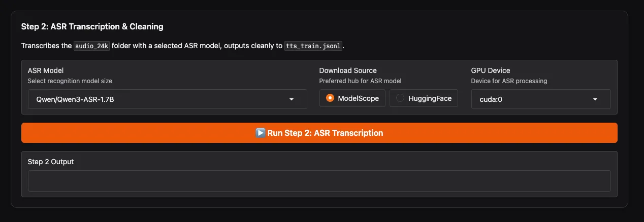Viewport: 644px width, 222px height.
Task: Click the 'Select recognition model size' hint
Action: tap(70, 81)
